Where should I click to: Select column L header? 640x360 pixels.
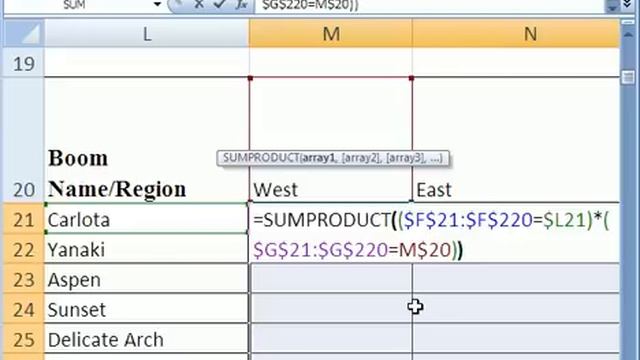tap(147, 34)
